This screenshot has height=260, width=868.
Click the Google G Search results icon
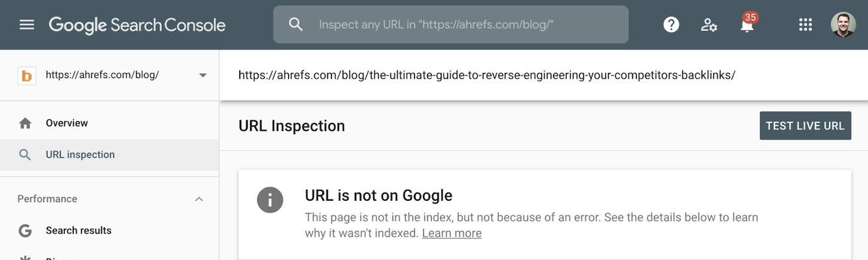25,231
